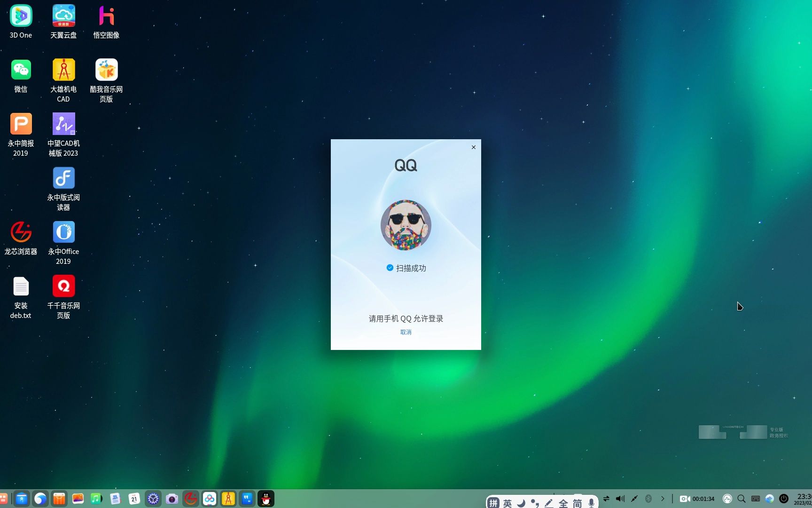The height and width of the screenshot is (508, 812).
Task: Open the network transfer tray icon
Action: [x=606, y=499]
